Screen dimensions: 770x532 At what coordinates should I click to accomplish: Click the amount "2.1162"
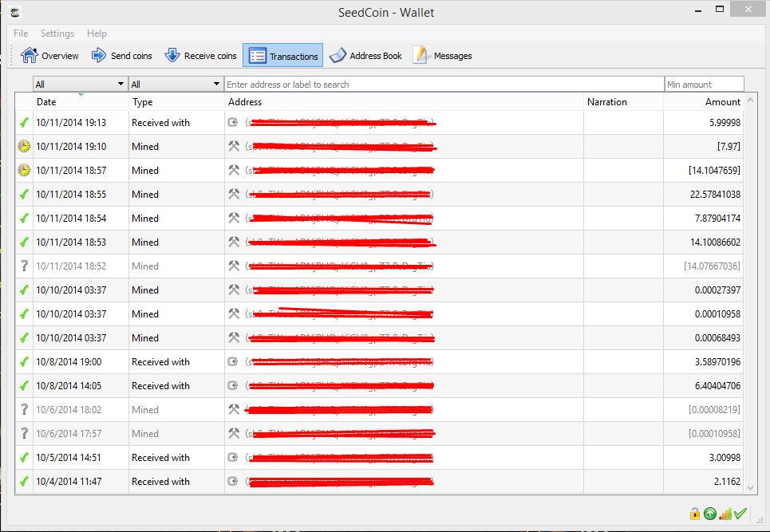pyautogui.click(x=727, y=482)
